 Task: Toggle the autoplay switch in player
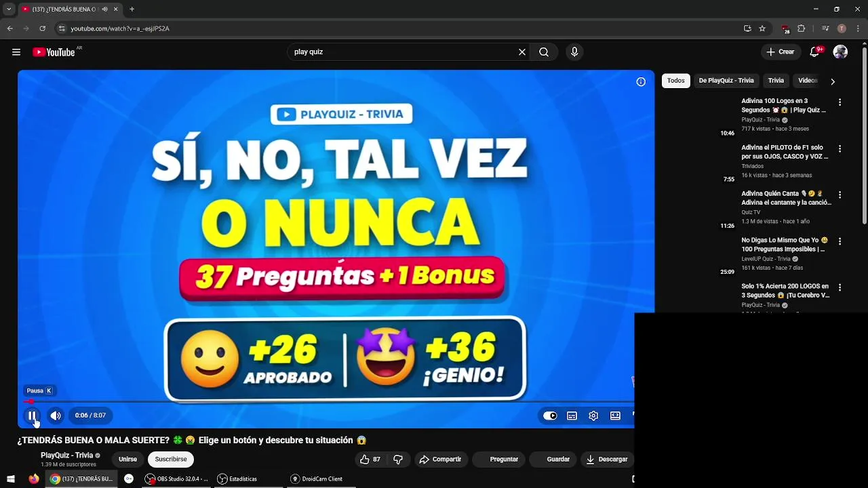tap(550, 416)
